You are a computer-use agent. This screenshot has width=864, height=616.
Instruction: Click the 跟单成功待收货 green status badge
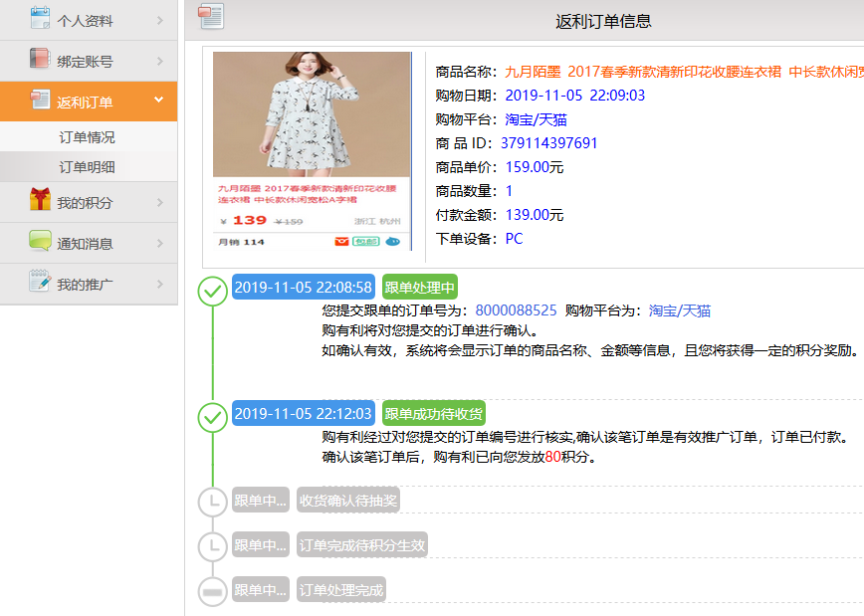(434, 414)
